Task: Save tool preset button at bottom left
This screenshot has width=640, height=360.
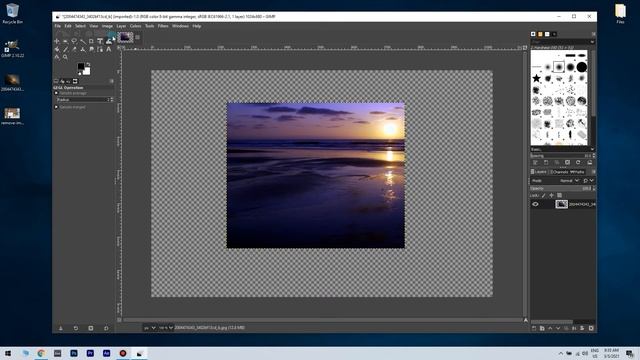Action: [60, 328]
